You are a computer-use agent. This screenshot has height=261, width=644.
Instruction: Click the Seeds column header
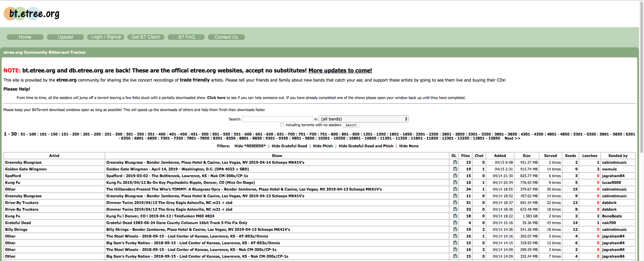570,155
